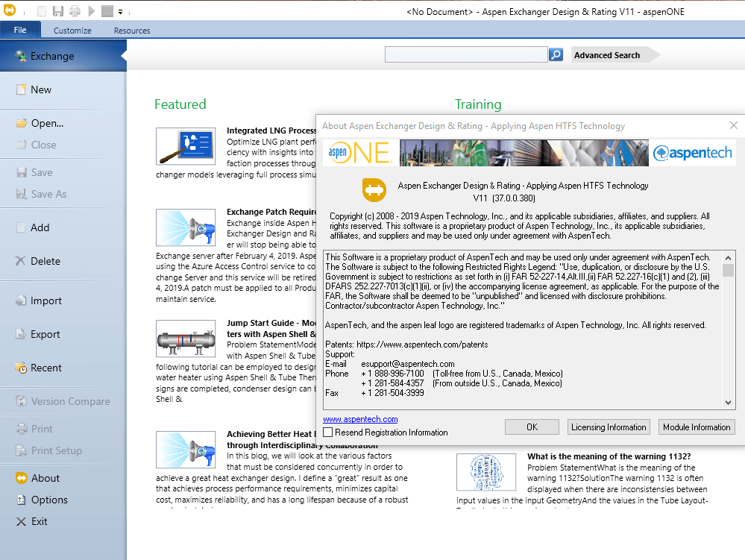
Task: Click into the Exchange search text box
Action: [466, 54]
